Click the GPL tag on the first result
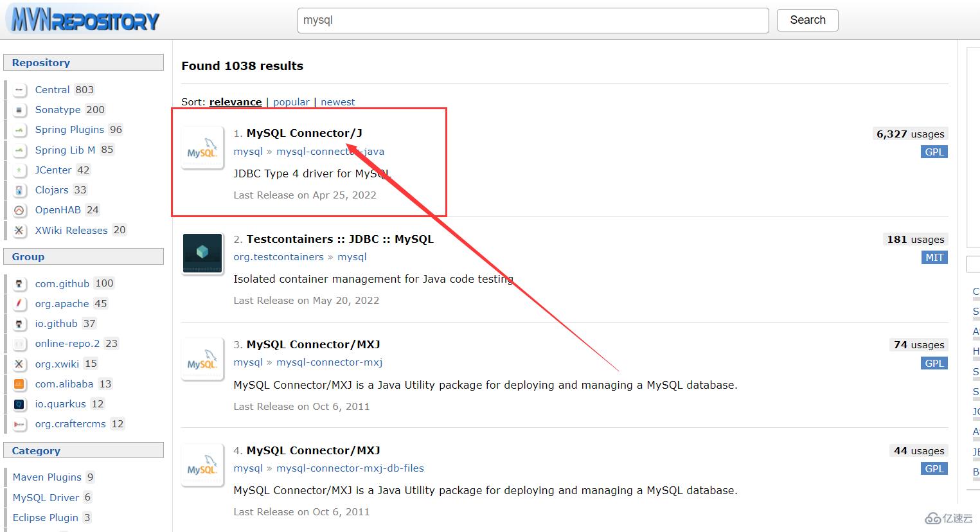This screenshot has width=980, height=532. [934, 152]
